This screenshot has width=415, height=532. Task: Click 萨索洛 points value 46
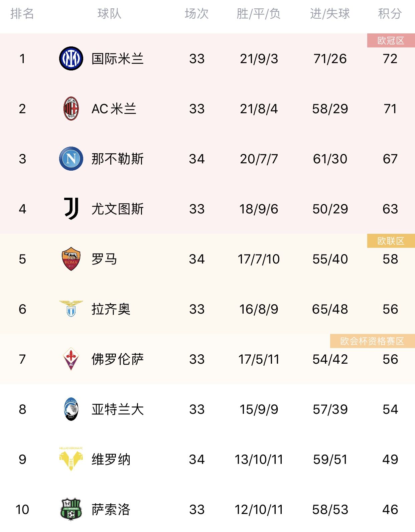pyautogui.click(x=390, y=510)
